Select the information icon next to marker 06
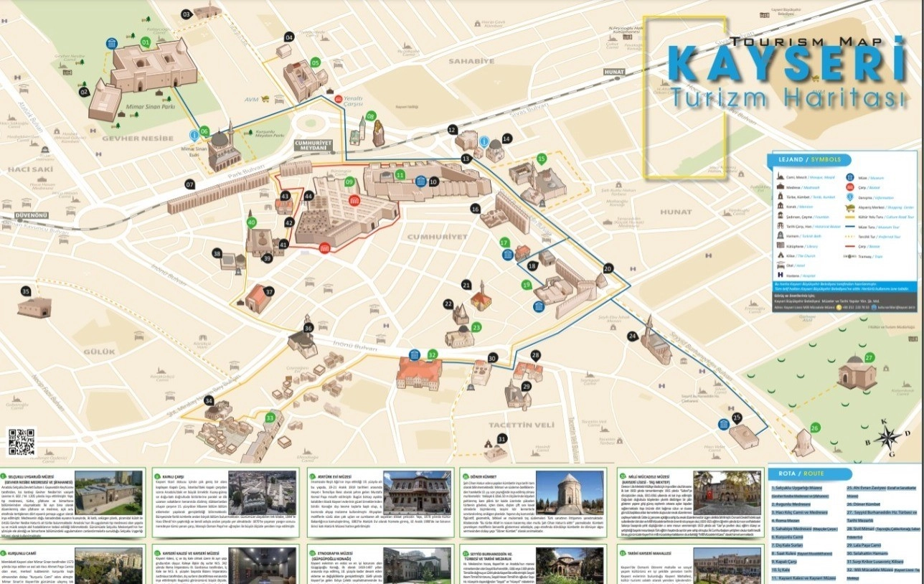The width and height of the screenshot is (924, 584). (x=194, y=134)
